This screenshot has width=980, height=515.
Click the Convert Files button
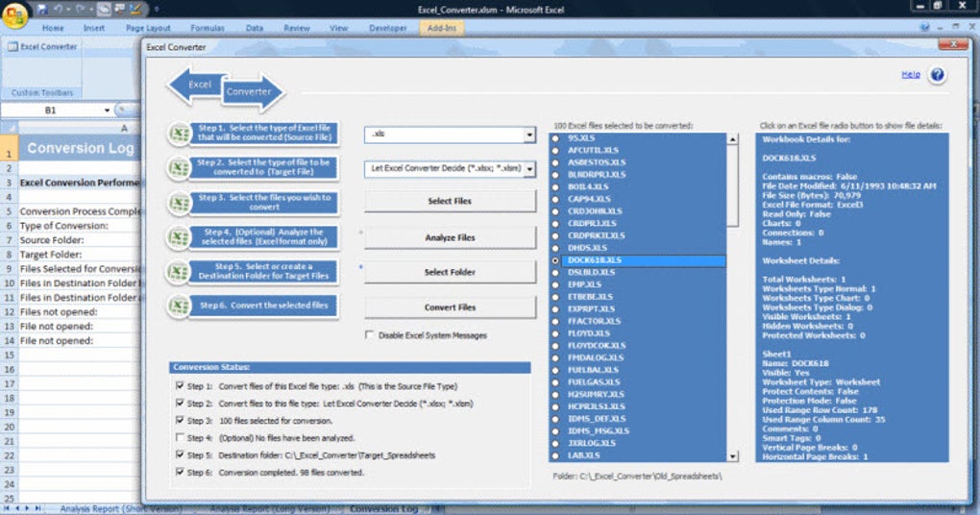click(450, 307)
